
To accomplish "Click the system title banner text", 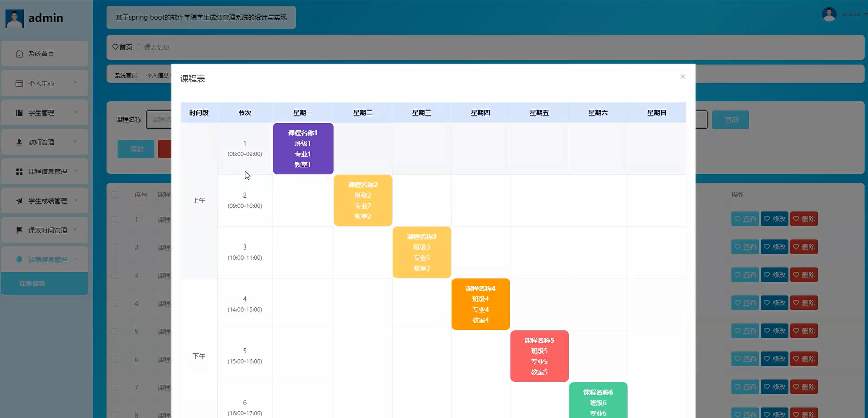I will [201, 17].
